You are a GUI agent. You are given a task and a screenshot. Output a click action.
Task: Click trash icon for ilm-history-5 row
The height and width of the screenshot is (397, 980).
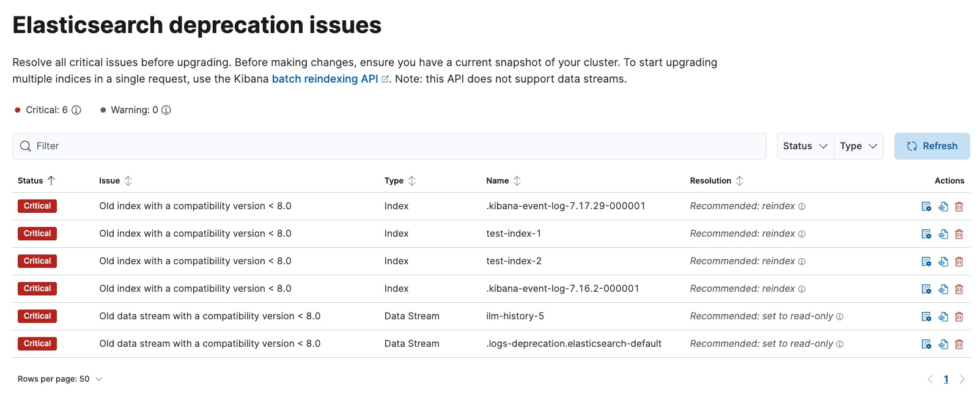(959, 316)
